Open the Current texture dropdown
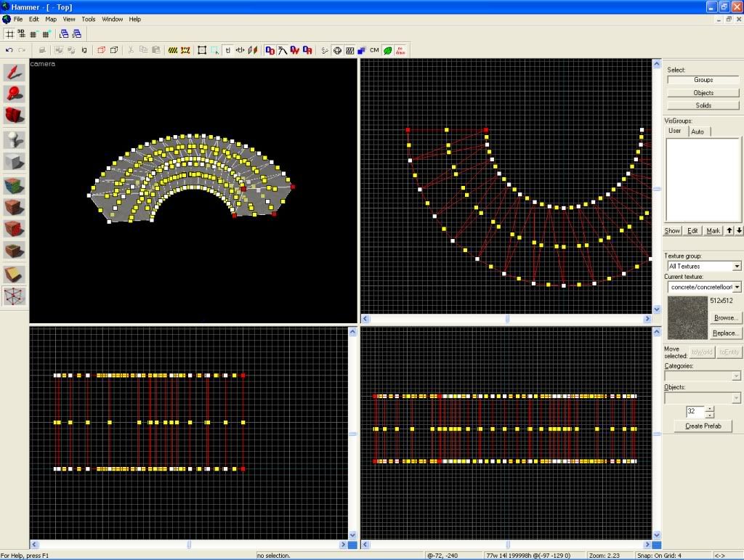The image size is (744, 560). (737, 288)
